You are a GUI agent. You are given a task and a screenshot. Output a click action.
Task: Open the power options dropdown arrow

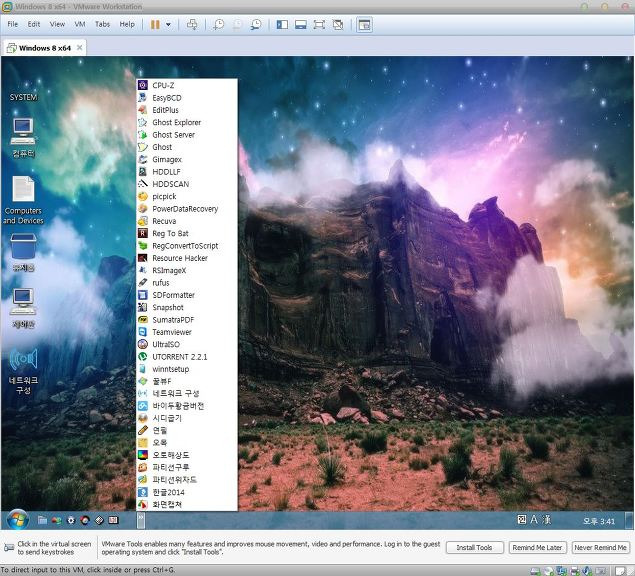pos(168,25)
